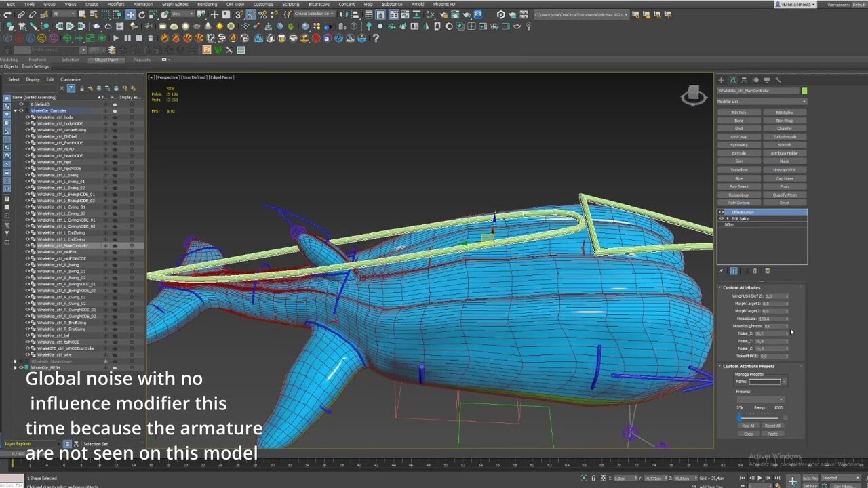This screenshot has height=488, width=868.
Task: Click the Name field under Manage Presets
Action: 764,382
